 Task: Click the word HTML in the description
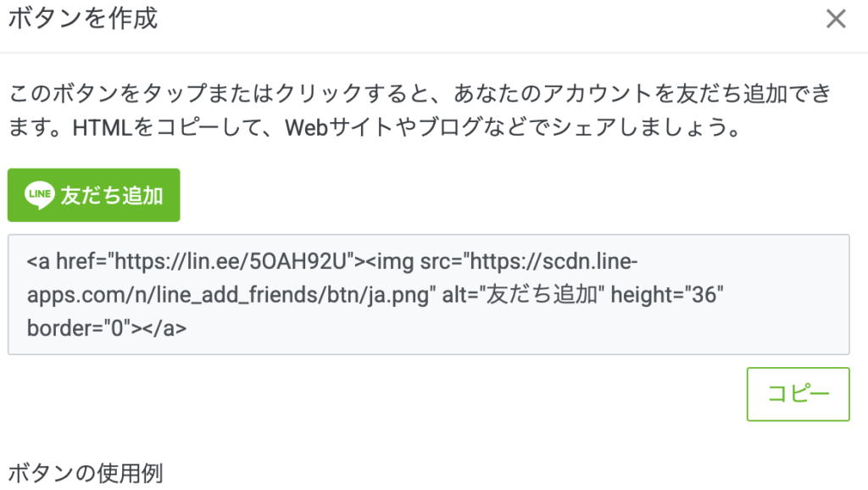(x=98, y=130)
